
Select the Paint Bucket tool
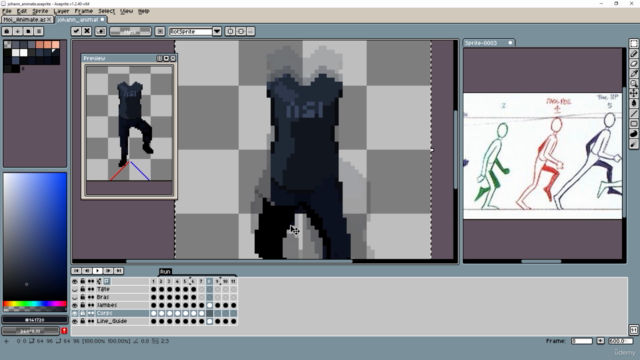point(633,104)
